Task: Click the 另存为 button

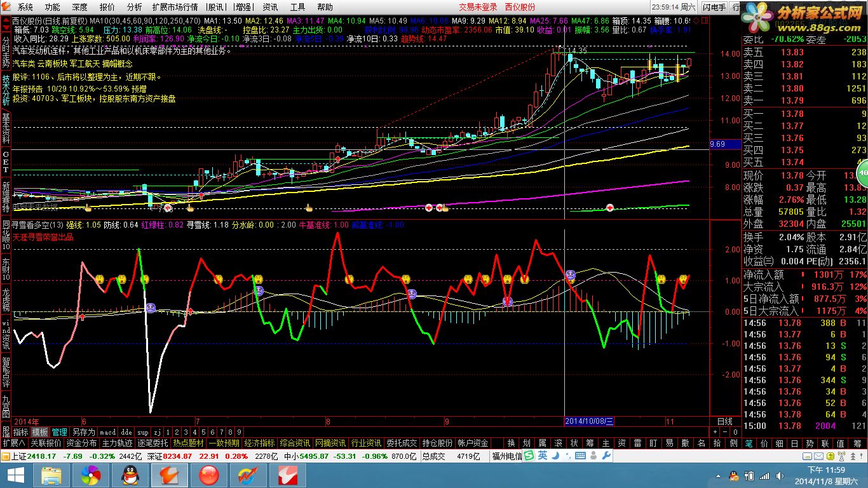Action: tap(83, 432)
